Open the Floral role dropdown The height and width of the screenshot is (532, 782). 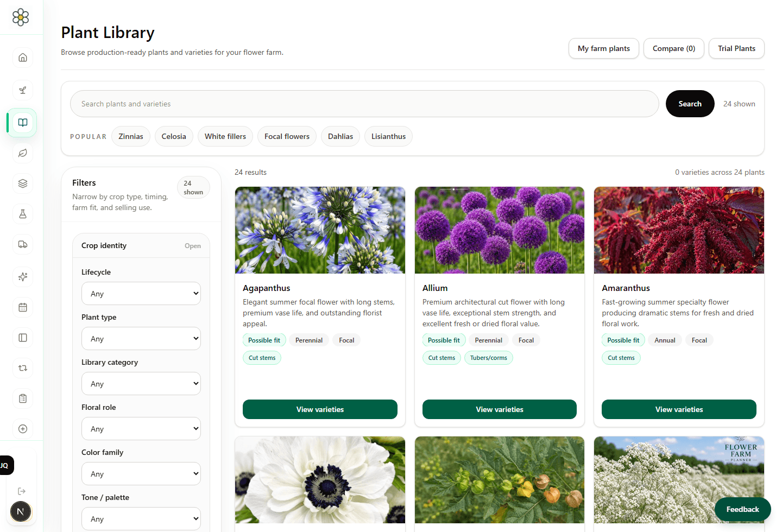[x=141, y=429]
